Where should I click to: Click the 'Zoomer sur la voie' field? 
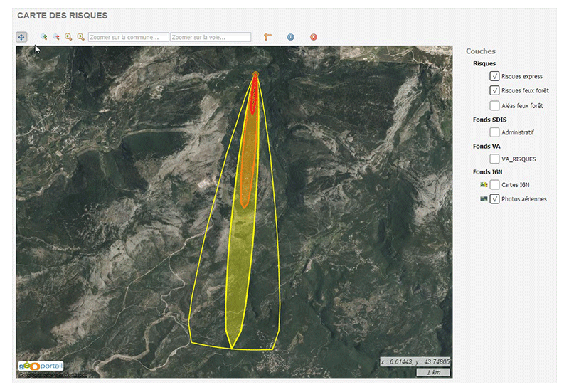pyautogui.click(x=211, y=37)
